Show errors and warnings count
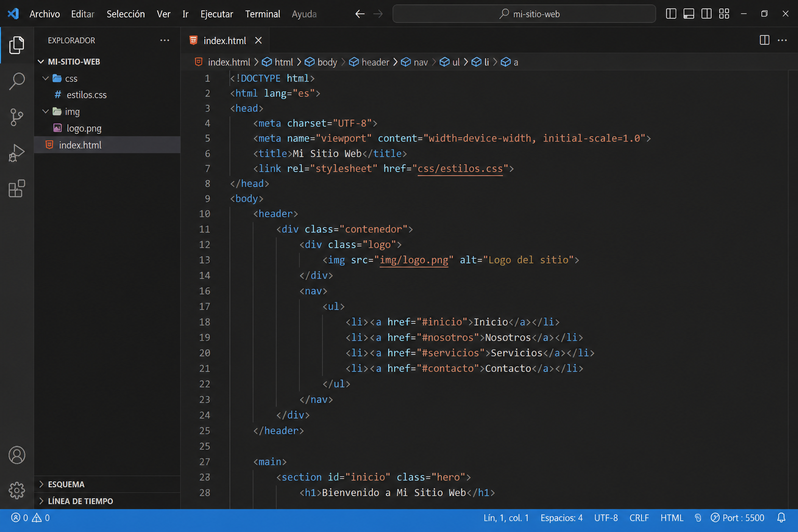Screen dimensions: 798x532 [x=30, y=518]
